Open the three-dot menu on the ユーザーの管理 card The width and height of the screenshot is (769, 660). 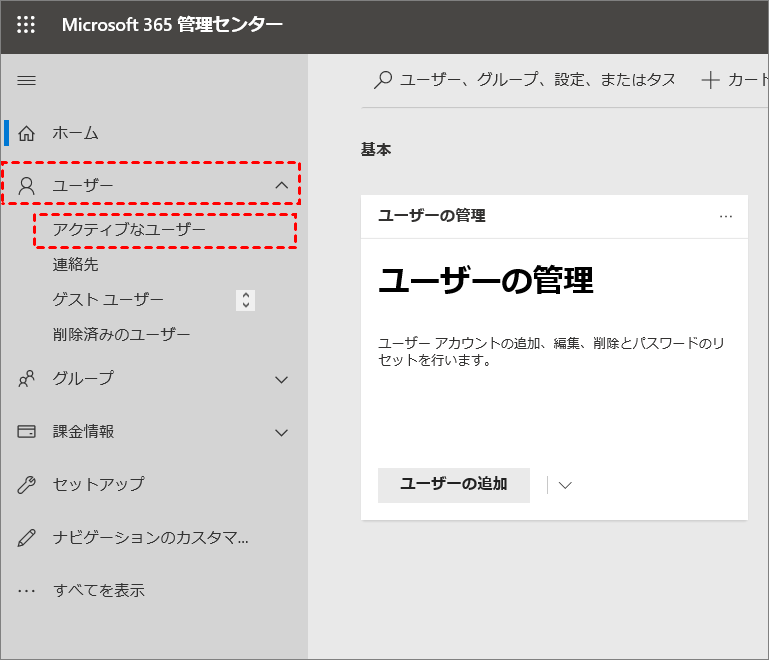point(726,216)
